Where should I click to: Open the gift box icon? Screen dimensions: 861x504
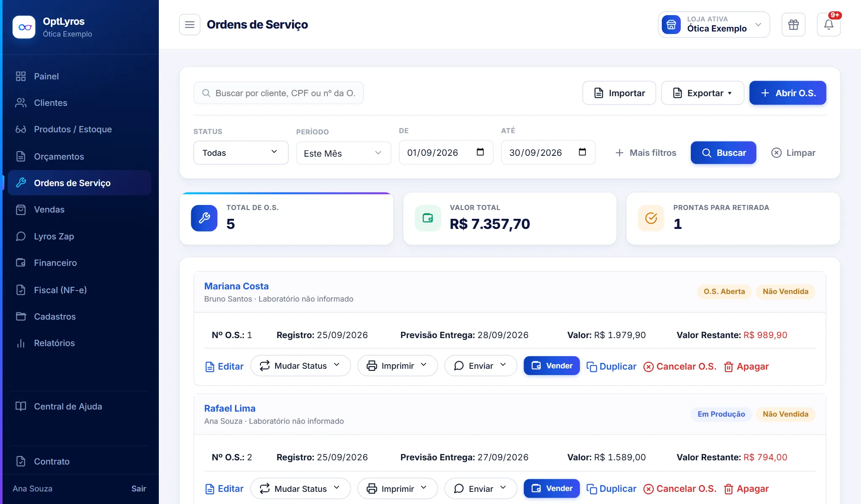click(x=793, y=25)
